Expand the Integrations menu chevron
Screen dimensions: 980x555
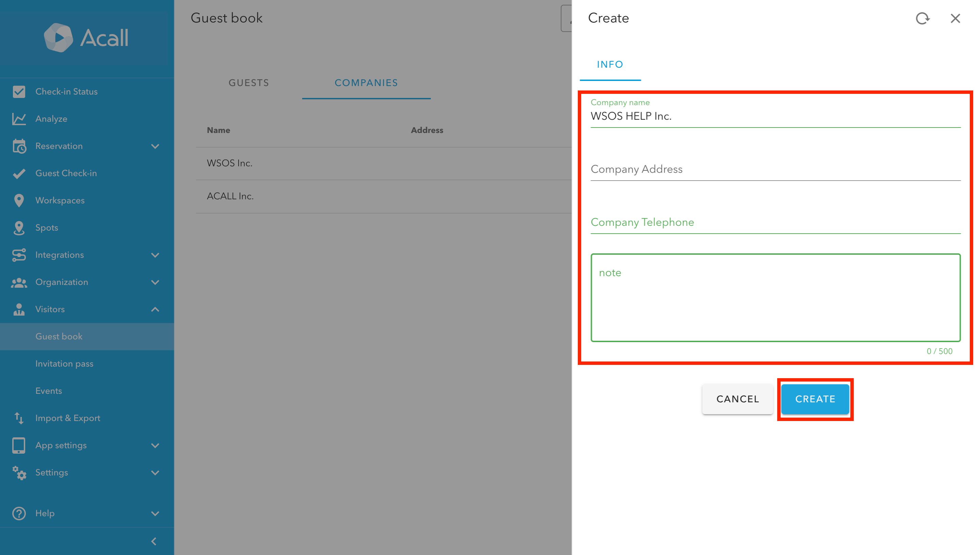pos(155,255)
